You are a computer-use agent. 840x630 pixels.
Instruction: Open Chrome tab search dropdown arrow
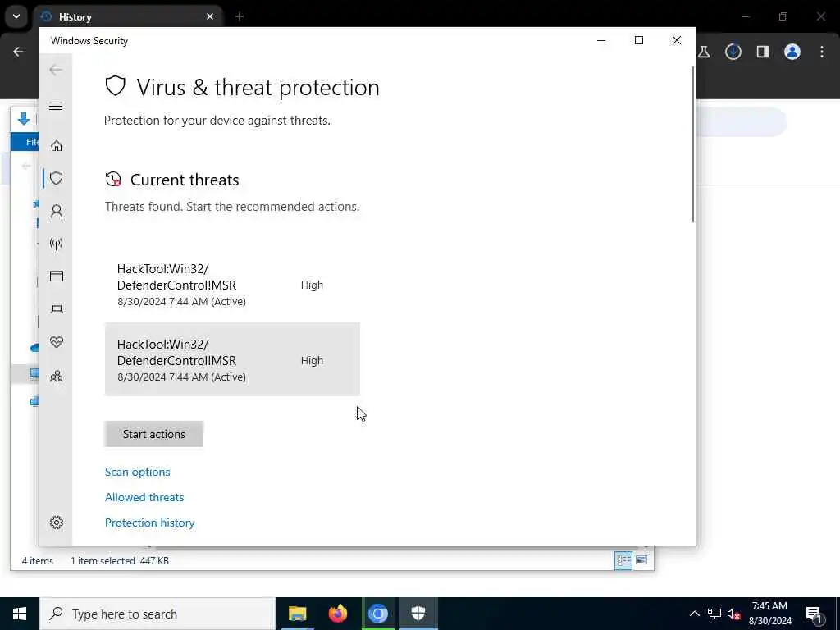tap(16, 16)
